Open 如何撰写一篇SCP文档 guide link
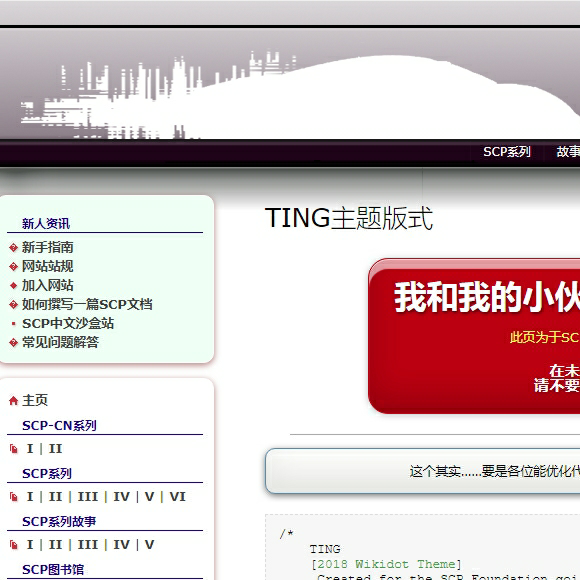580x580 pixels. click(87, 304)
